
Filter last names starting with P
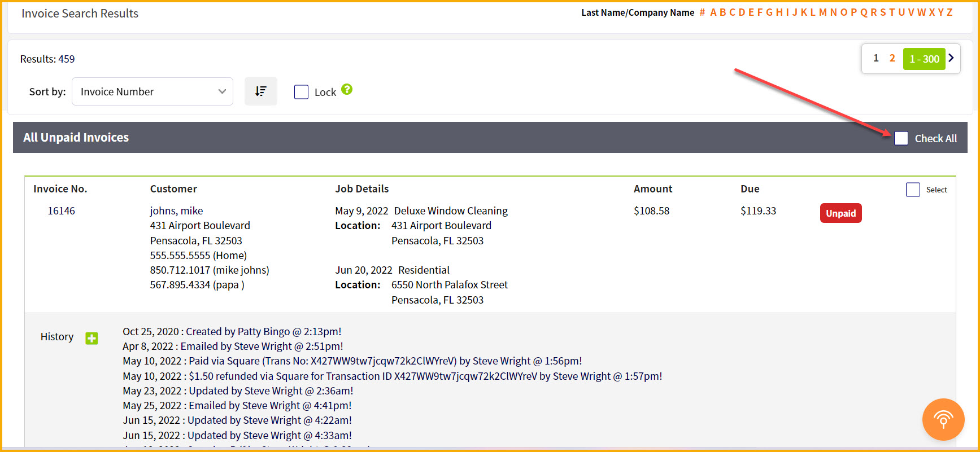point(853,12)
